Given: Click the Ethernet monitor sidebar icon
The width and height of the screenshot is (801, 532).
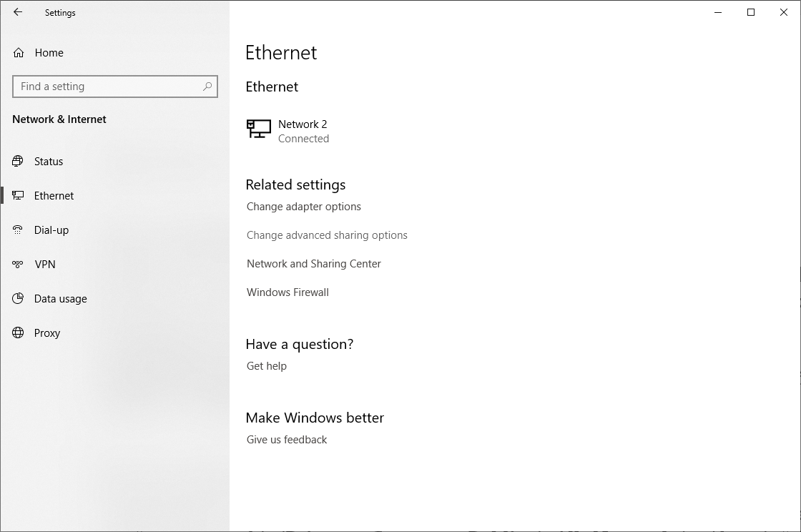Looking at the screenshot, I should pyautogui.click(x=18, y=195).
